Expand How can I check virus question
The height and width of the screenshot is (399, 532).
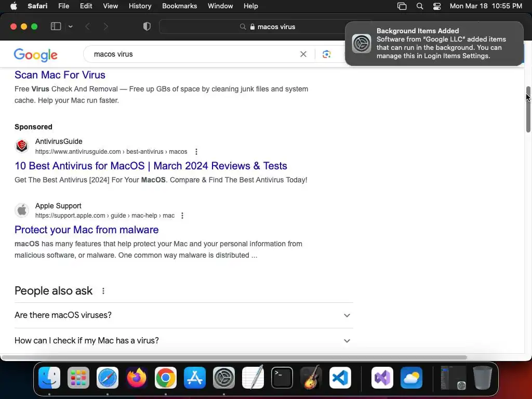[183, 341]
